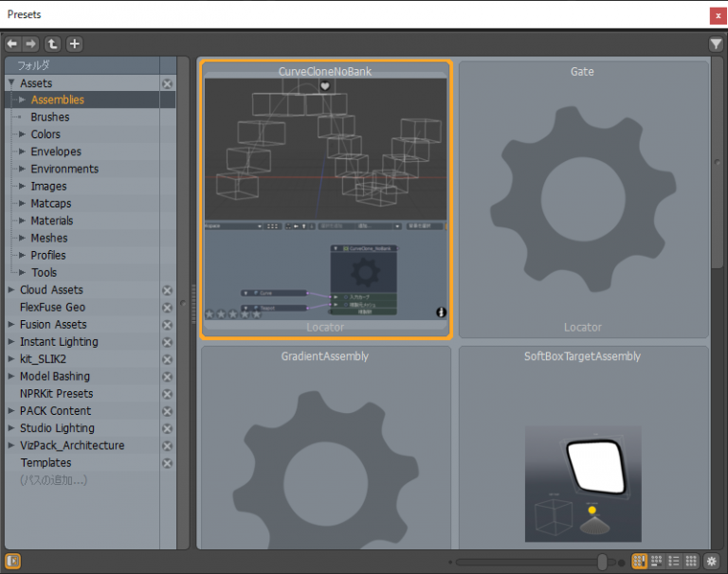Click the back navigation arrow

12,45
